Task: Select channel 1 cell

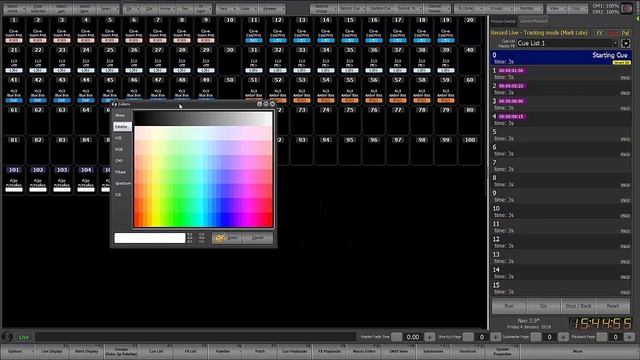Action: [14, 31]
